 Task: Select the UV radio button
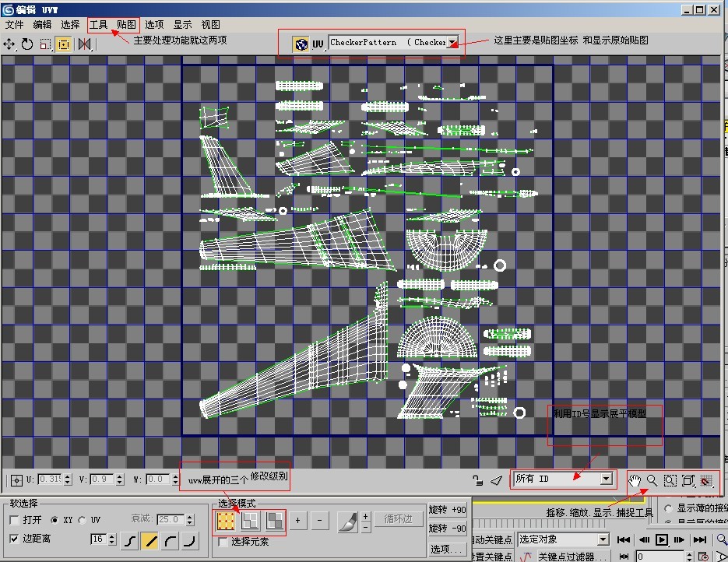coord(84,519)
